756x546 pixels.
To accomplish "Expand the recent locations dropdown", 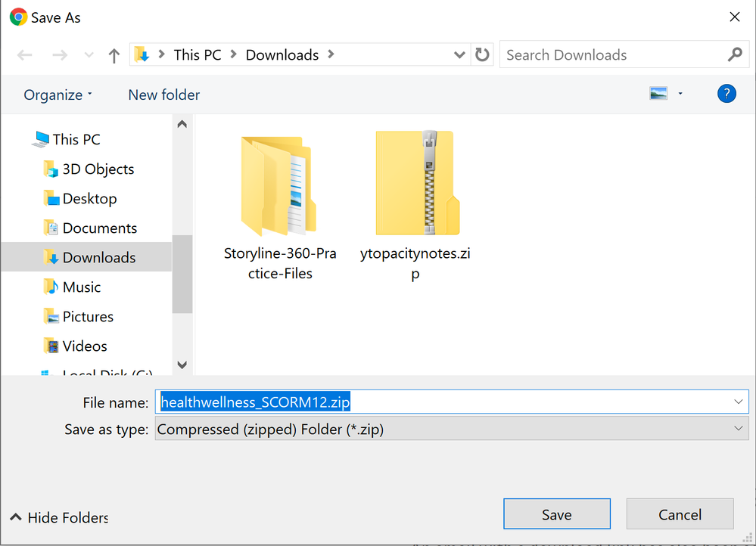I will [x=89, y=55].
